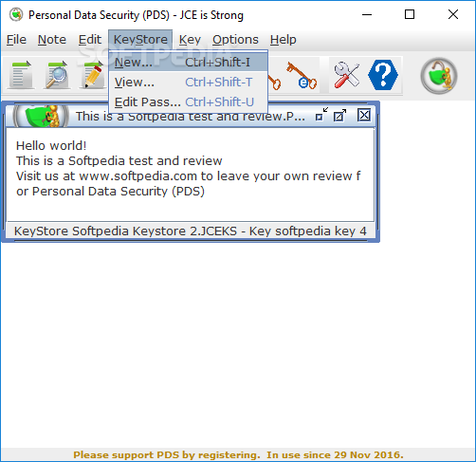Open the Key menu

tap(190, 40)
